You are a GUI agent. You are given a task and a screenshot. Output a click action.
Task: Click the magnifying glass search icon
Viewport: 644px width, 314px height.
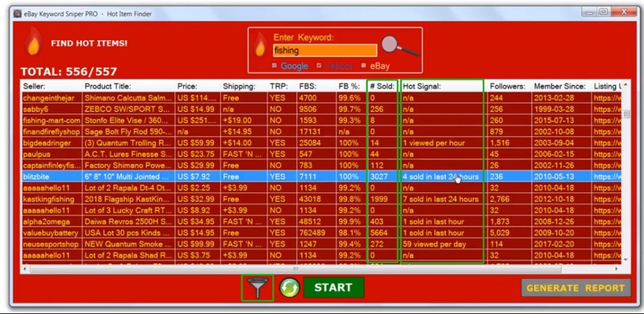[x=400, y=46]
